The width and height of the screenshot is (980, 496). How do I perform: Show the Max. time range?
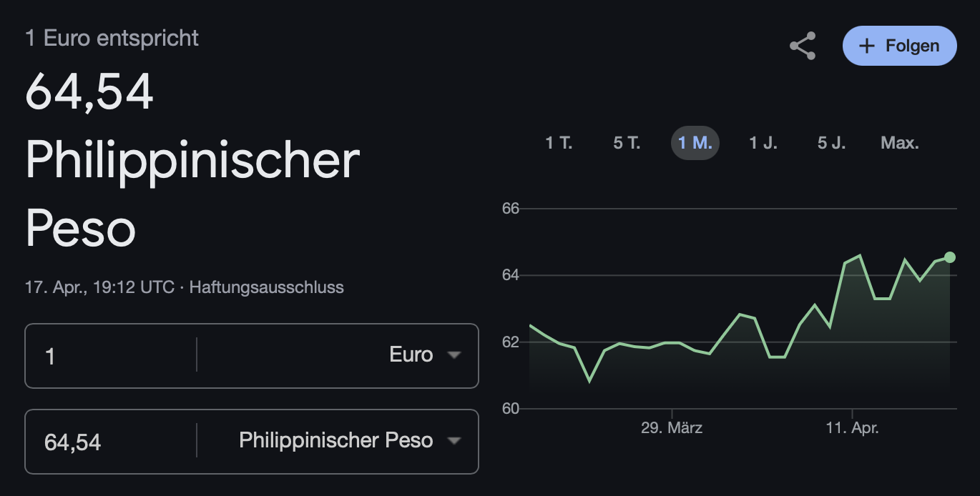click(x=899, y=143)
